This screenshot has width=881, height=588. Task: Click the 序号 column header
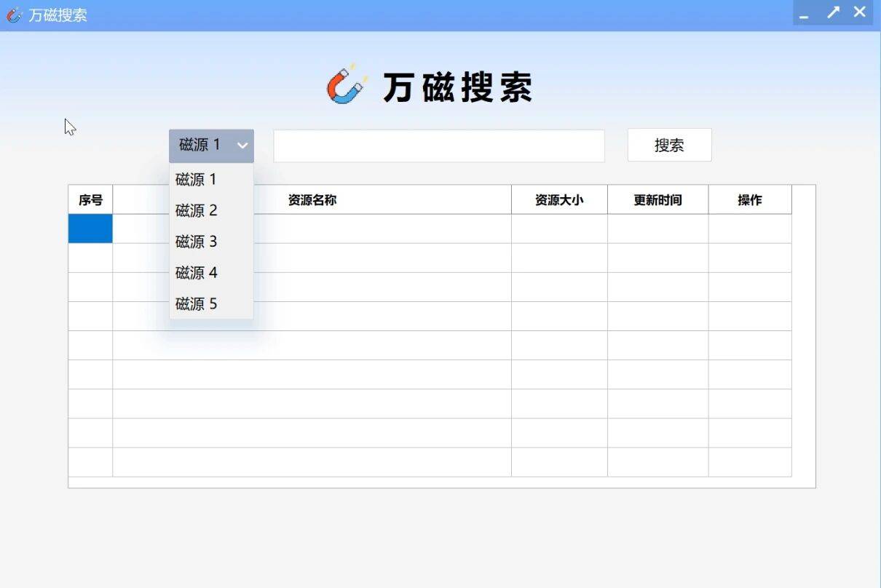click(90, 199)
